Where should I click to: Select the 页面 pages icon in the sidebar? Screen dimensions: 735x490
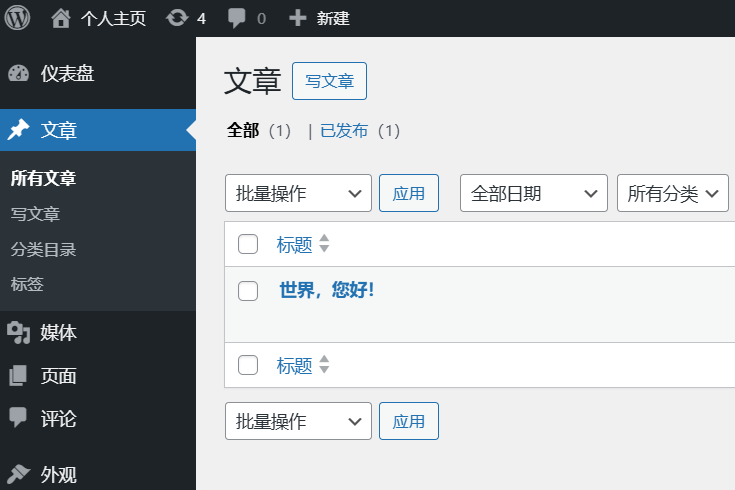click(x=18, y=376)
